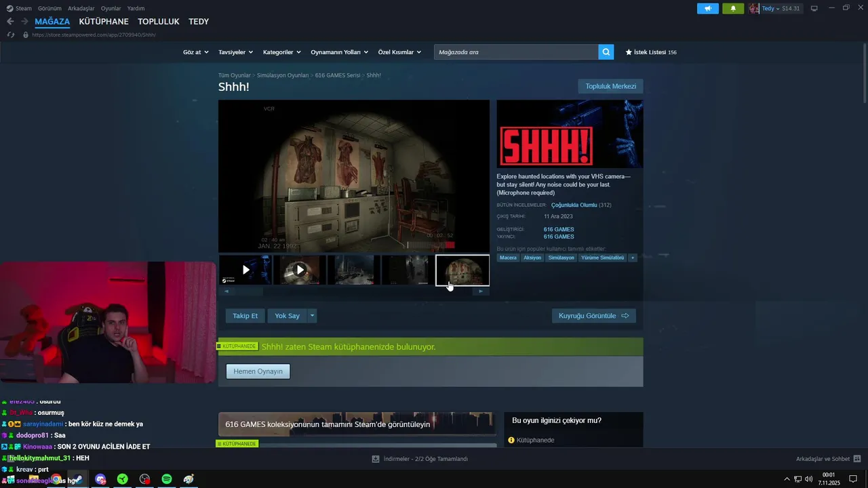Viewport: 868px width, 488px height.
Task: Expand the Oynamanın Yolları dropdown
Action: (339, 52)
